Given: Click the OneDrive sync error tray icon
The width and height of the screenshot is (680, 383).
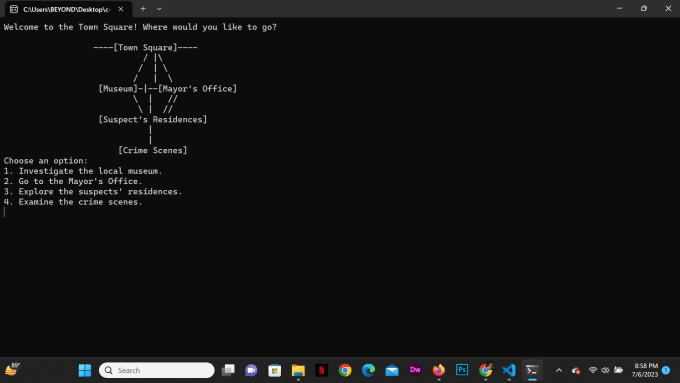Looking at the screenshot, I should [x=576, y=370].
